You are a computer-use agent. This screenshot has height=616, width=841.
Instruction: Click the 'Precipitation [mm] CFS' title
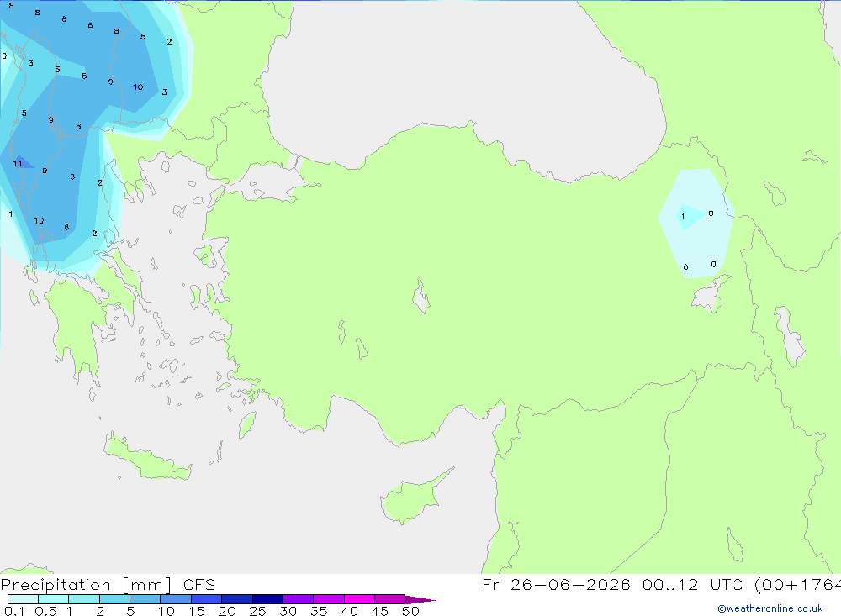108,585
